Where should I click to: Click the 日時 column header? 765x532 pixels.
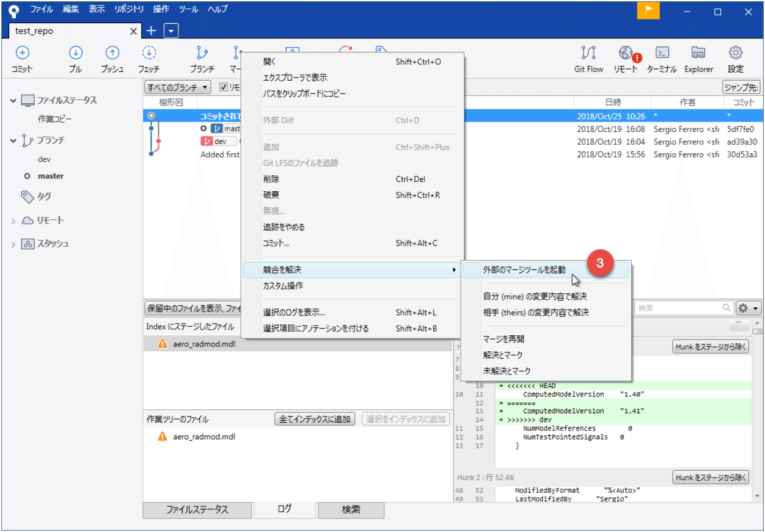point(613,103)
